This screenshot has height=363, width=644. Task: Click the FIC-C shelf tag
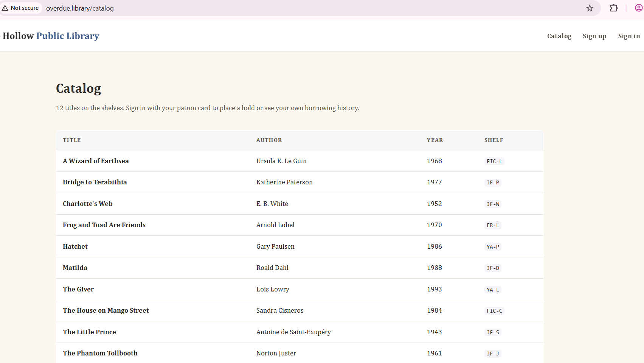pos(494,311)
